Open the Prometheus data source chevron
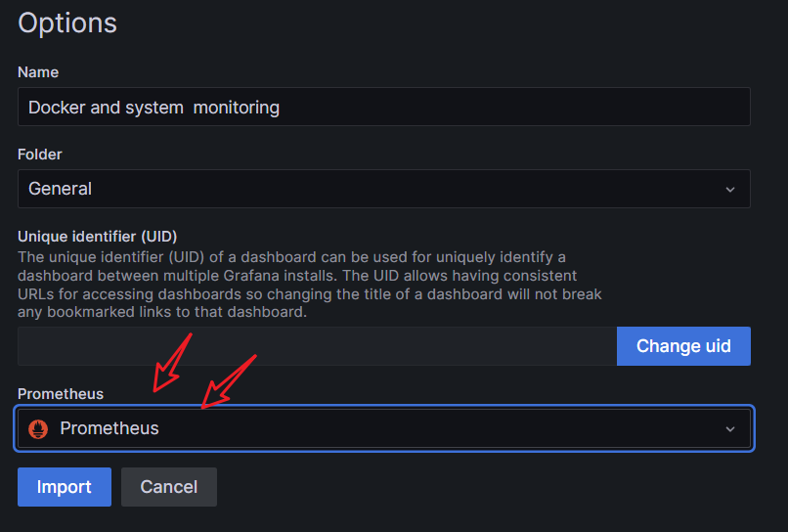 730,428
